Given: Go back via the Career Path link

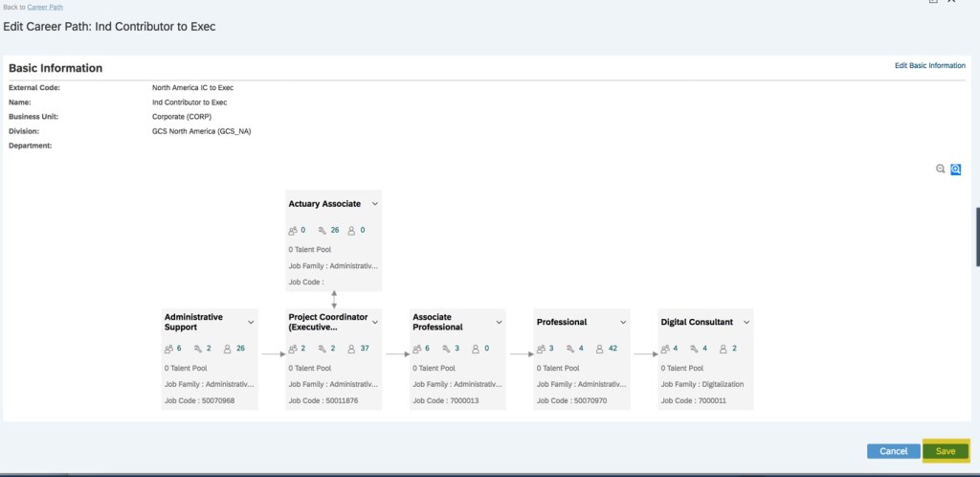Looking at the screenshot, I should [44, 7].
